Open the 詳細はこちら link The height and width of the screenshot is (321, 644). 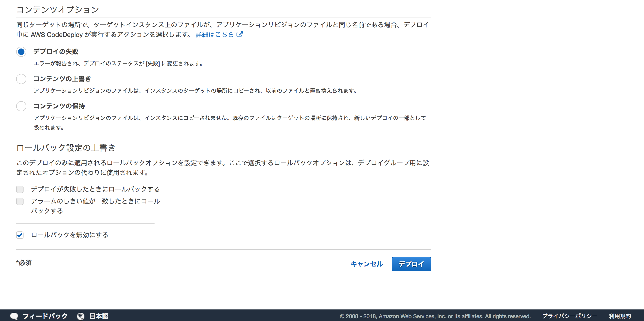coord(215,35)
